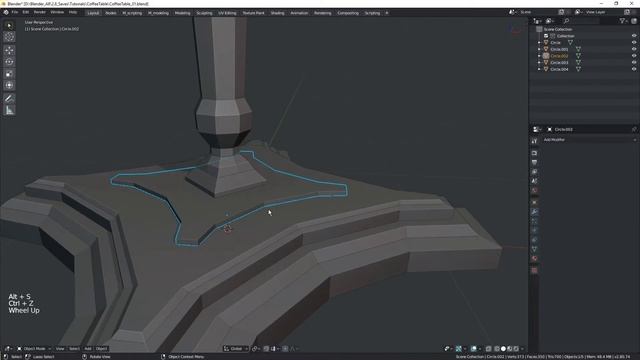Screen dimensions: 640x360
Task: Open the Object Data properties tab icon
Action: coord(534,249)
